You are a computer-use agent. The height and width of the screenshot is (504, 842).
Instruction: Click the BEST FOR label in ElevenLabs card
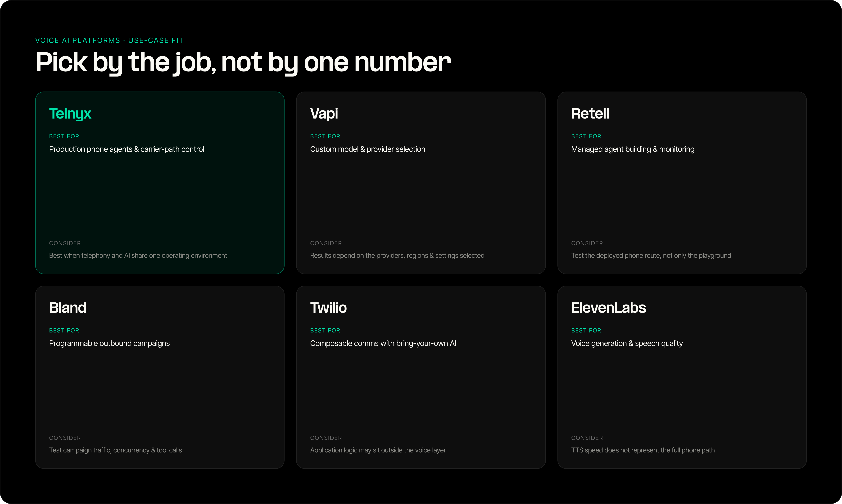coord(586,330)
